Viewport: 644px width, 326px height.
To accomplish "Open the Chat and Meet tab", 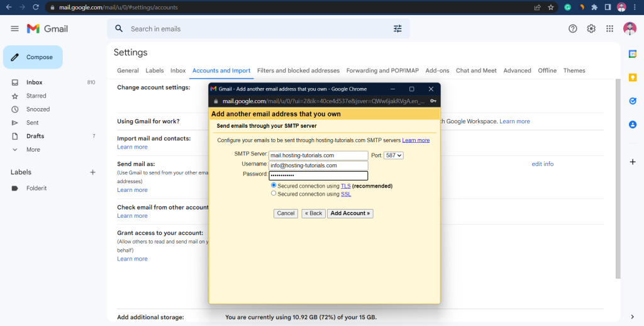I will 476,70.
